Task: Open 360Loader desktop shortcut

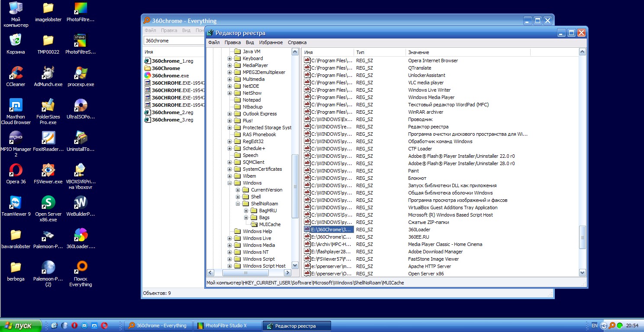Action: (x=80, y=238)
